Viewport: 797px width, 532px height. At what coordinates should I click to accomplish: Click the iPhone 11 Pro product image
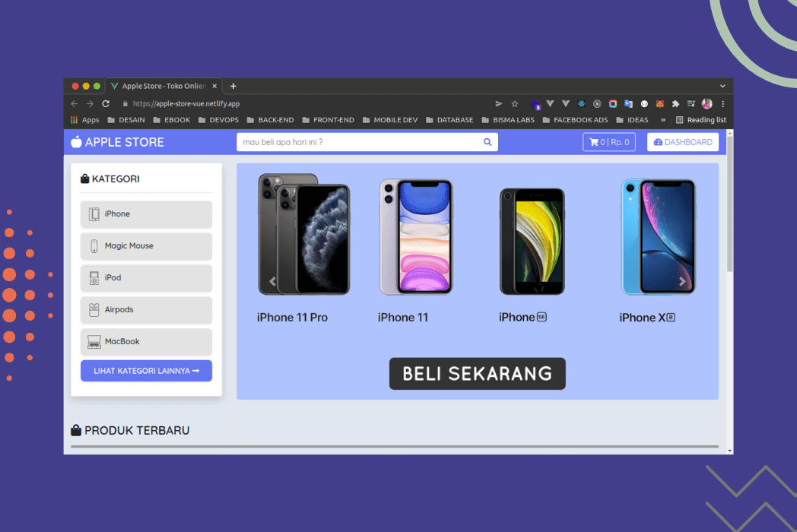coord(304,234)
